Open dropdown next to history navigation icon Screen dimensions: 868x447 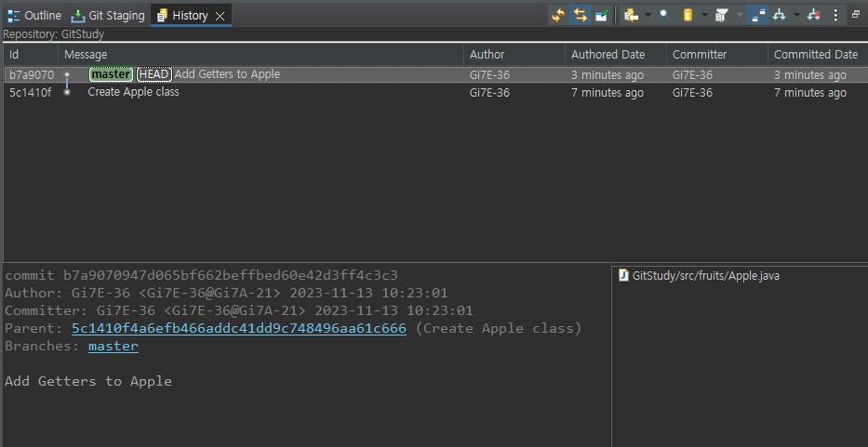pos(648,16)
